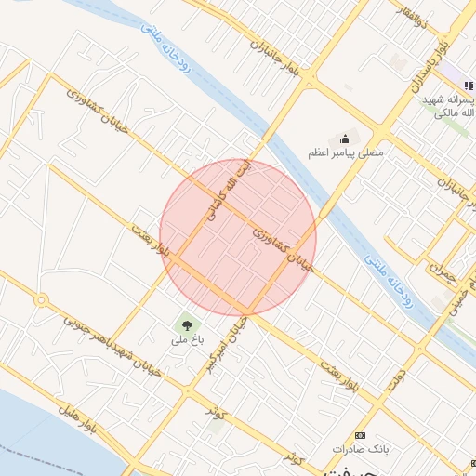
Task: Click the mosque icon above مصلی پیامبر اعظم
Action: [x=345, y=139]
